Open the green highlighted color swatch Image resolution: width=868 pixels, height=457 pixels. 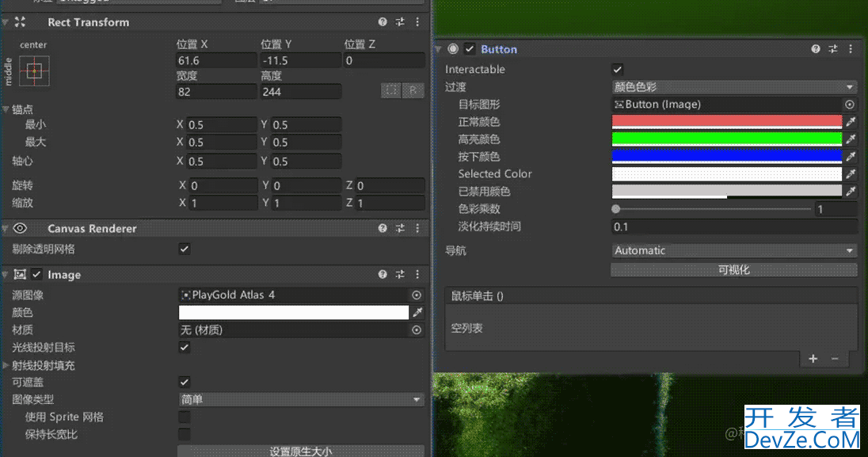[x=726, y=139]
